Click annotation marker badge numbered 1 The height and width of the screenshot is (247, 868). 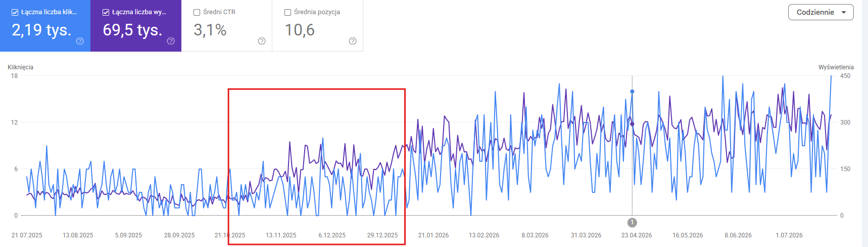[632, 222]
